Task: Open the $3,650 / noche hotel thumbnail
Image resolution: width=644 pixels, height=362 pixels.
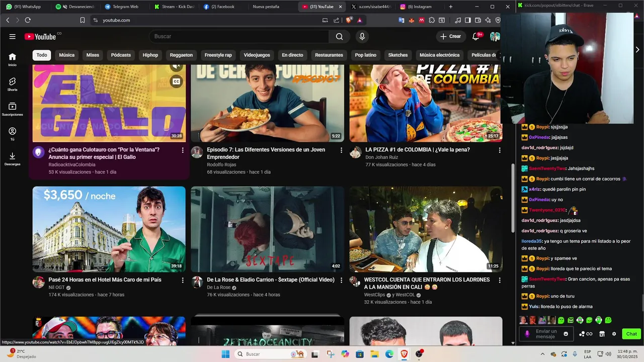Action: click(x=109, y=229)
